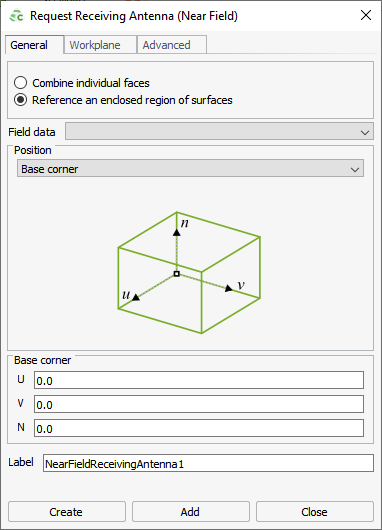Click the Field data dropdown arrow

point(365,132)
